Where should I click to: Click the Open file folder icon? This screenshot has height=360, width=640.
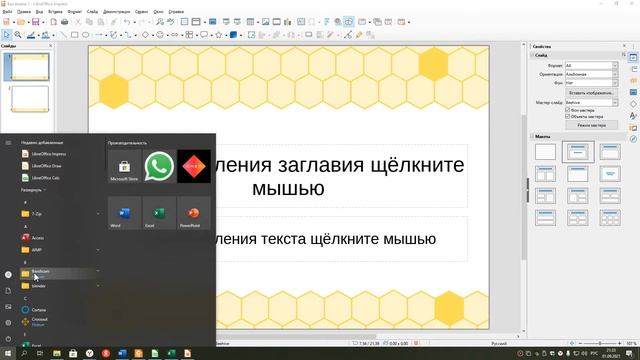coord(21,22)
